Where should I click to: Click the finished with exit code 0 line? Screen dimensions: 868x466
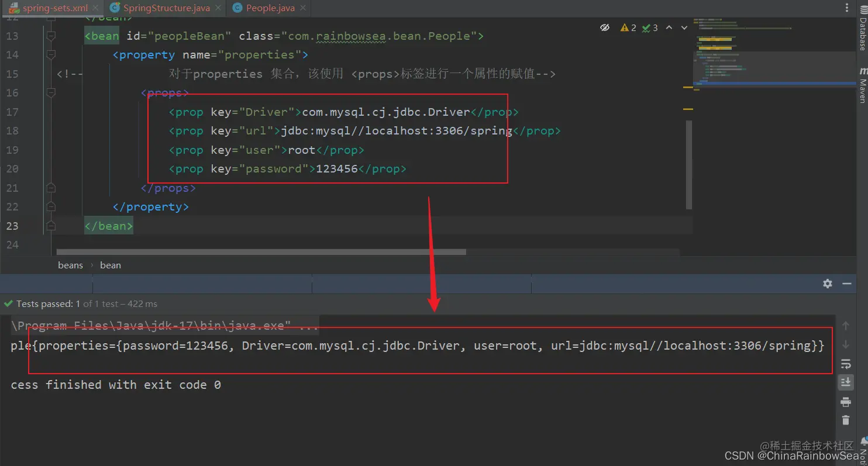[116, 385]
